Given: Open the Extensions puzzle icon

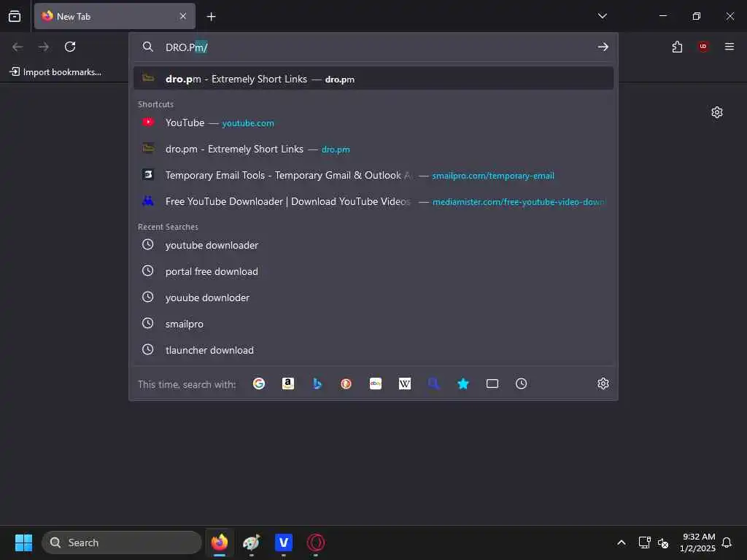Looking at the screenshot, I should [x=677, y=47].
